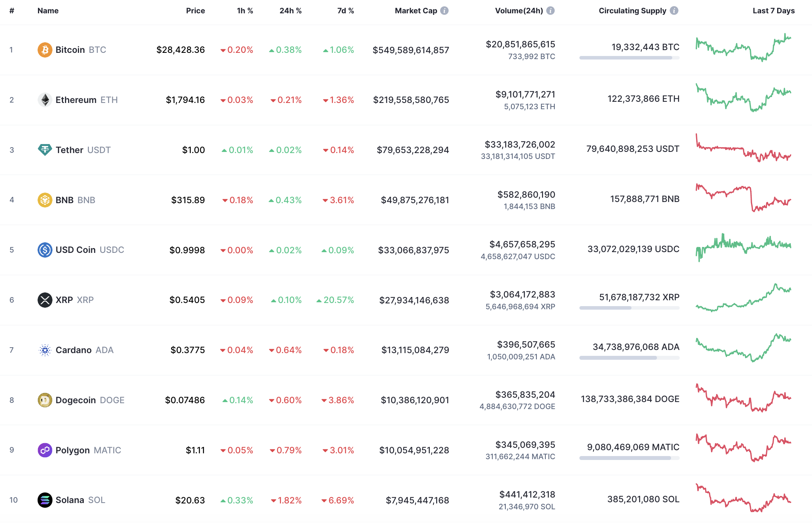Select the USD Coin USDC logo
This screenshot has width=812, height=523.
[45, 250]
